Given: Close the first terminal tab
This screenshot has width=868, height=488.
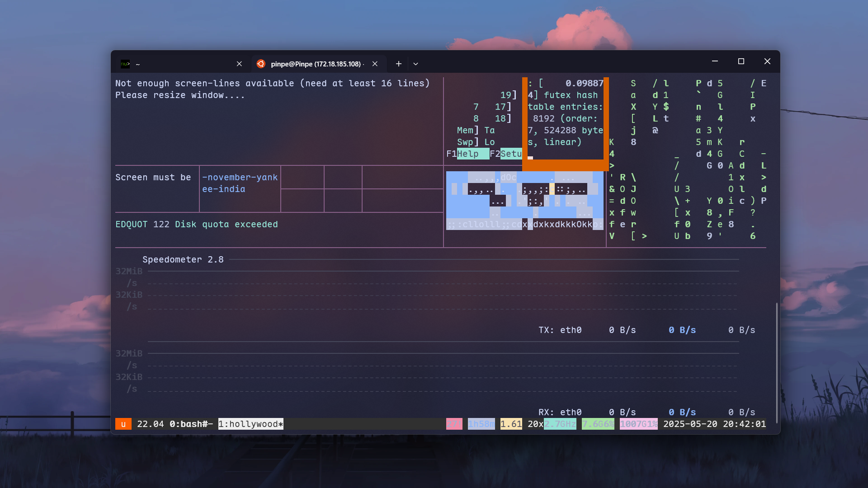Looking at the screenshot, I should click(x=239, y=64).
